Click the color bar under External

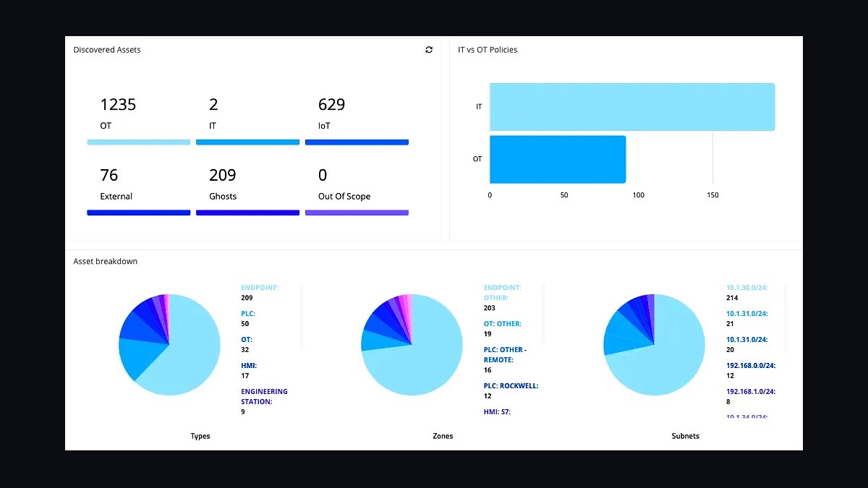[139, 213]
